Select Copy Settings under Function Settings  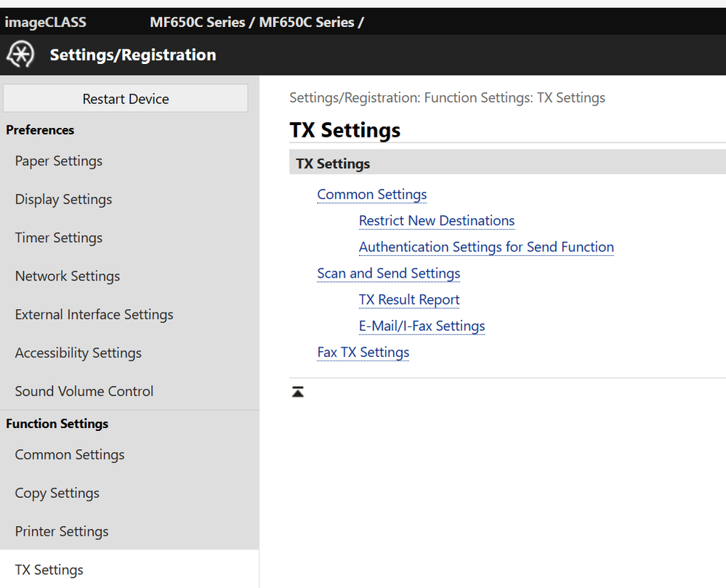(57, 493)
